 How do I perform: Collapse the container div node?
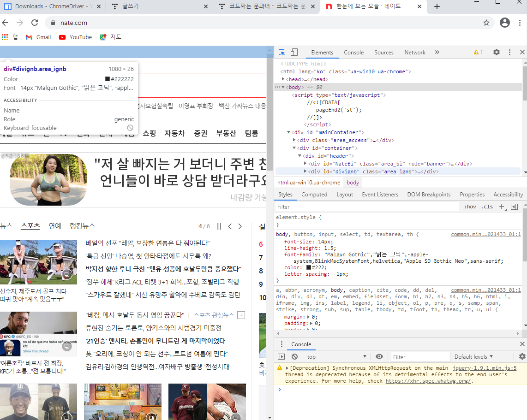pyautogui.click(x=294, y=148)
